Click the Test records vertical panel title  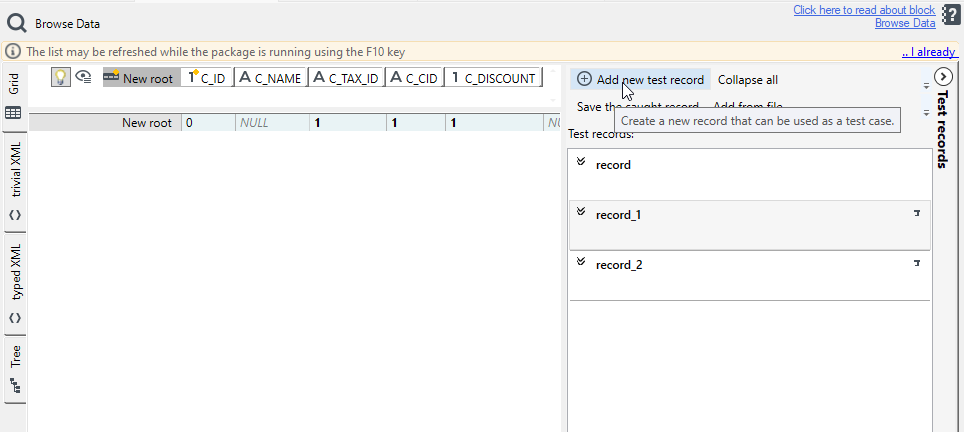(x=942, y=129)
